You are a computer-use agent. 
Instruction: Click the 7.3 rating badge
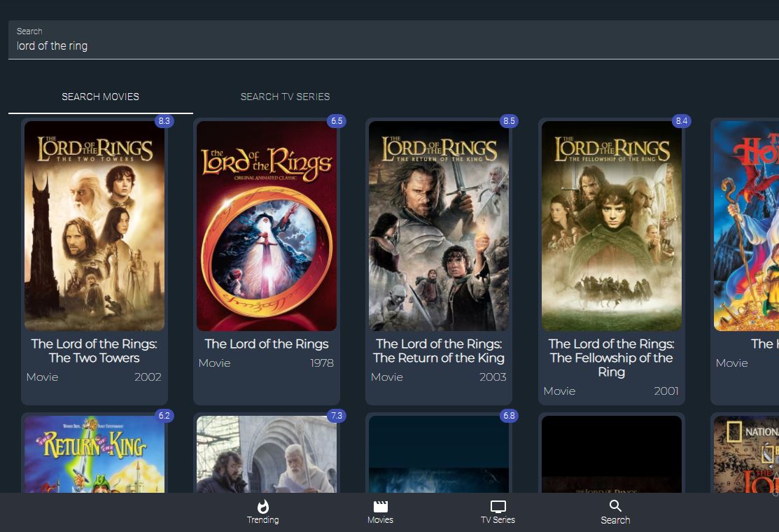click(337, 416)
